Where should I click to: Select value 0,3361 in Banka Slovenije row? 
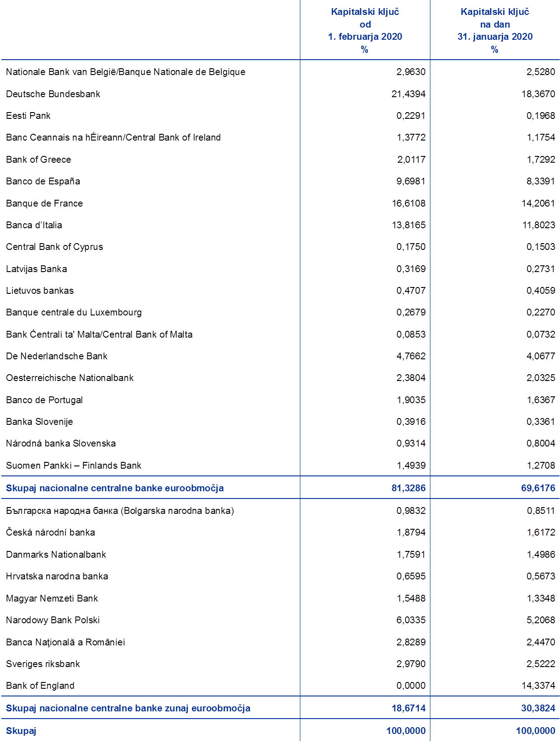pos(541,422)
